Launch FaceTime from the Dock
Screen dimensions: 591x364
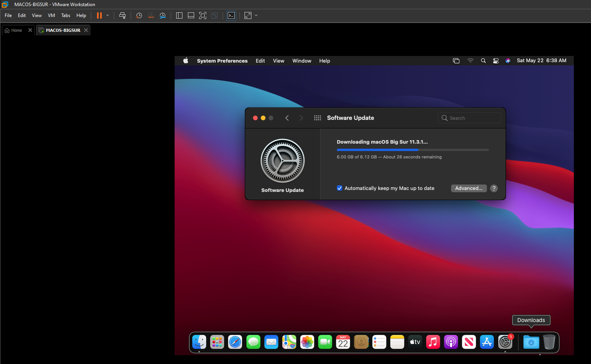click(325, 342)
